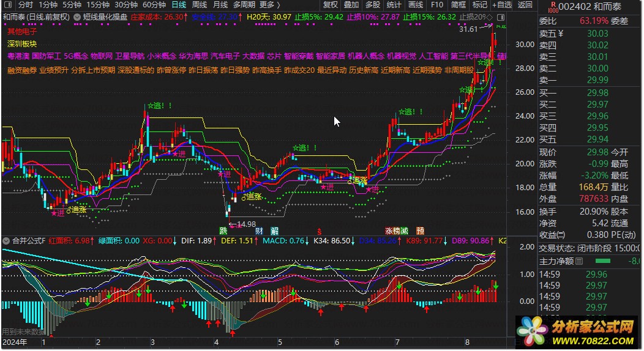This screenshot has height=351, width=644.
Task: Click the 物联网 concept tag
Action: pos(102,56)
